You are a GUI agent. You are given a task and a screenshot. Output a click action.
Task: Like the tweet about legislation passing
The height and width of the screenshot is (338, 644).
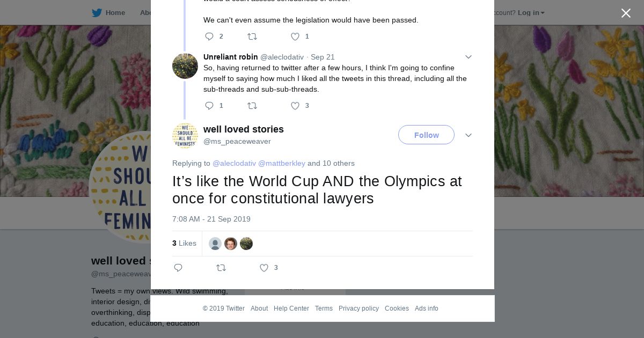(x=295, y=36)
